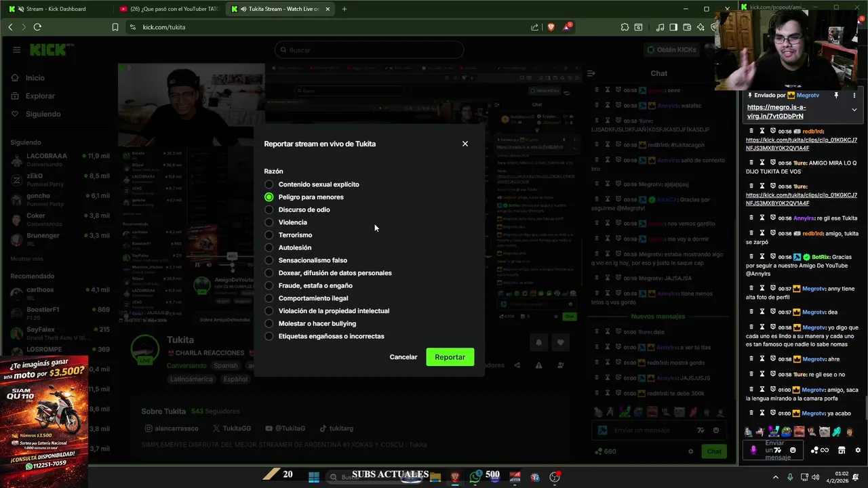The width and height of the screenshot is (868, 488).
Task: Open browser extensions puzzle icon
Action: coord(625,27)
